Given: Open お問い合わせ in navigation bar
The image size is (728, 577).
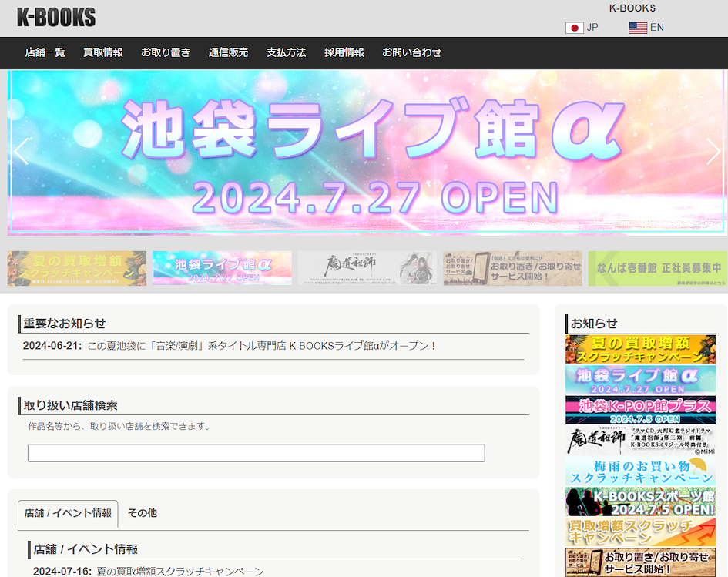Looking at the screenshot, I should tap(412, 52).
